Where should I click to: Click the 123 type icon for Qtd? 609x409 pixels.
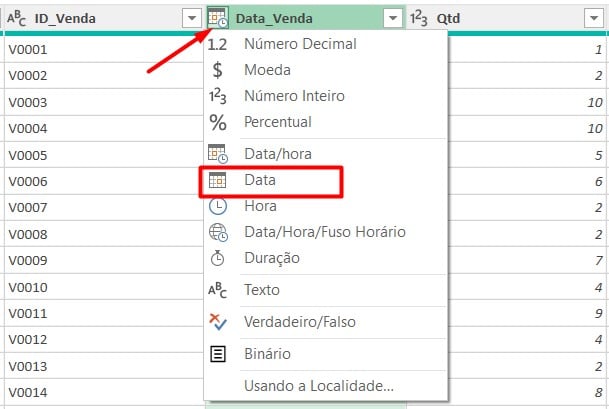[420, 18]
